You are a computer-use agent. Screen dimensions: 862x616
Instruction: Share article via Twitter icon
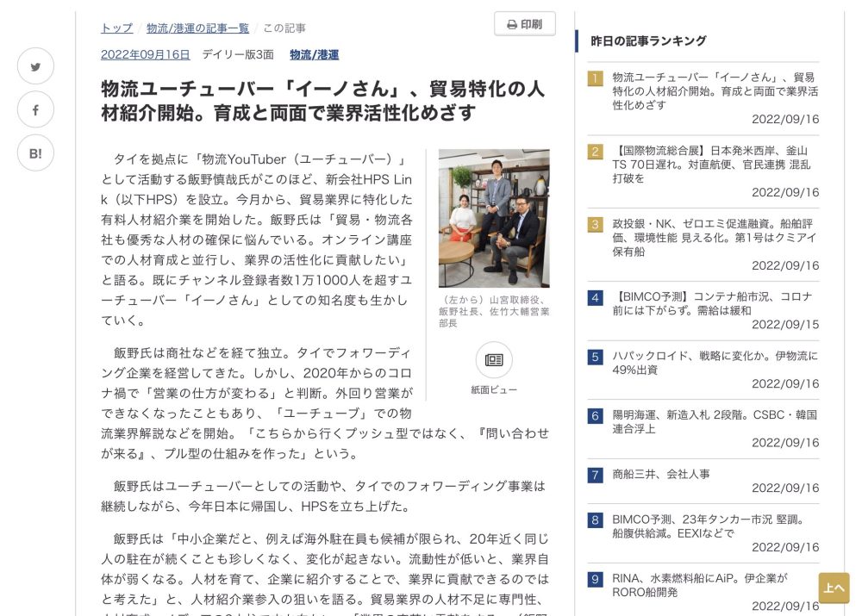(35, 66)
